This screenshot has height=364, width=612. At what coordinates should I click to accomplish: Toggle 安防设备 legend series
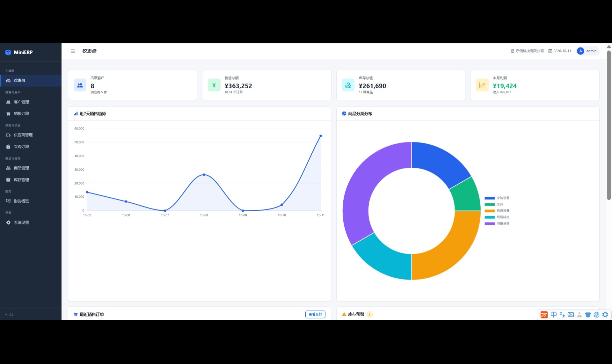pyautogui.click(x=497, y=198)
